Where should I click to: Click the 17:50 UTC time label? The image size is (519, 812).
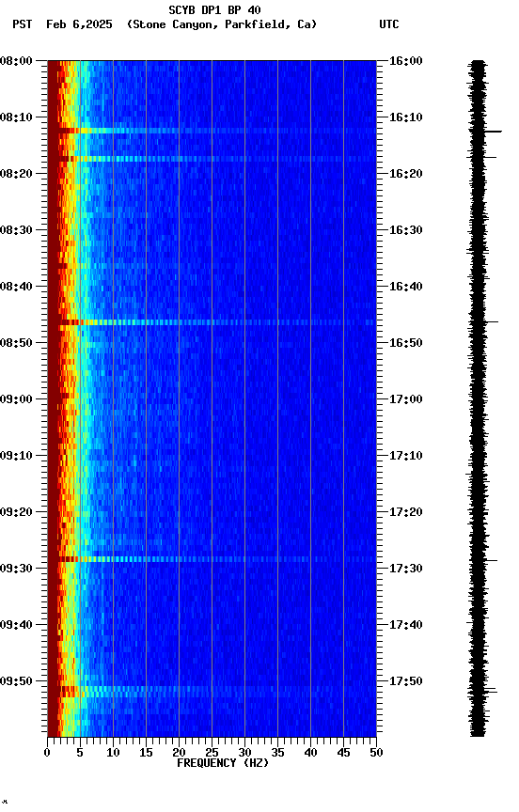click(x=405, y=681)
